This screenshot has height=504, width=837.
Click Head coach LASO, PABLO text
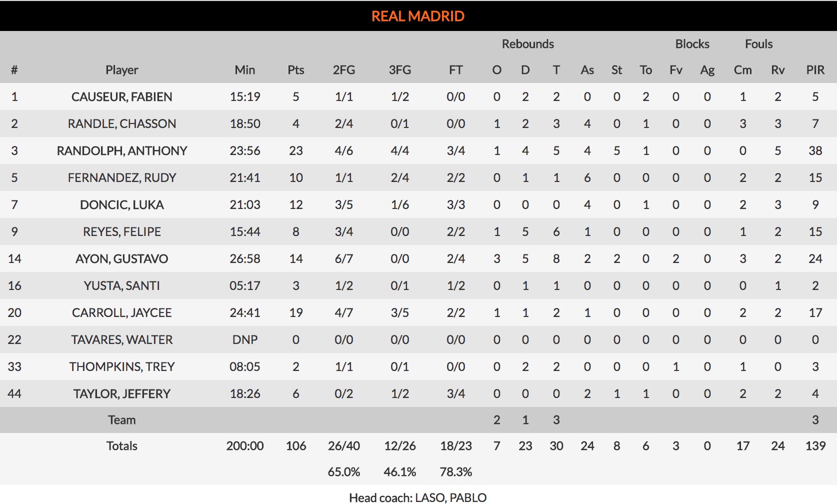pos(418,497)
